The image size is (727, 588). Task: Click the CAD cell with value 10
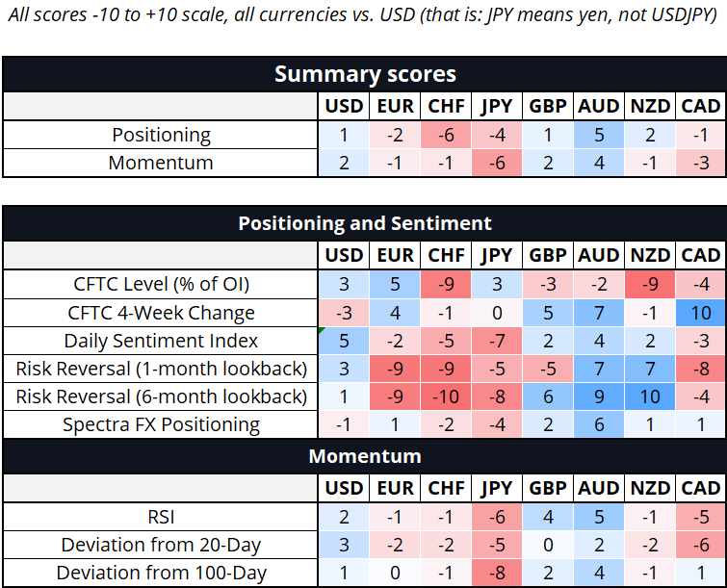point(700,312)
